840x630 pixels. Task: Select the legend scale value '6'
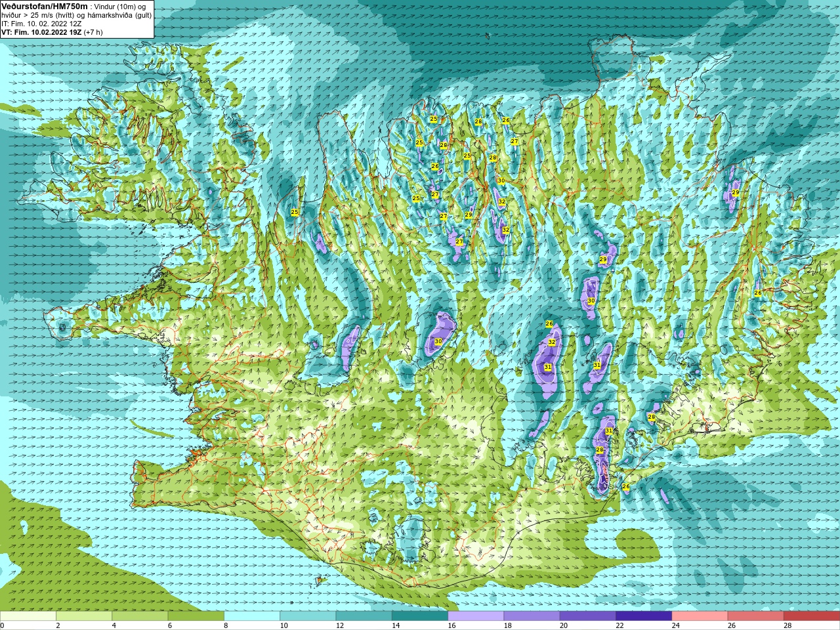point(170,626)
